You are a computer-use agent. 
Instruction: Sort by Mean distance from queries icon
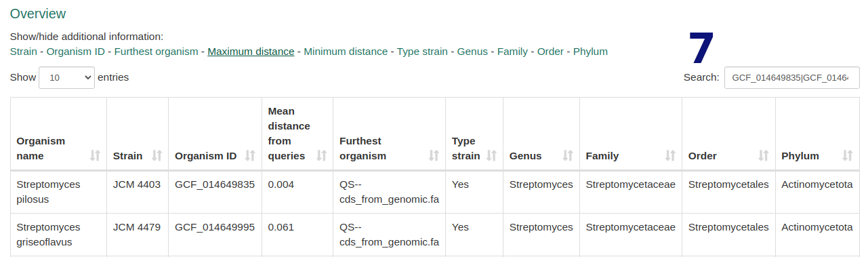coord(321,155)
